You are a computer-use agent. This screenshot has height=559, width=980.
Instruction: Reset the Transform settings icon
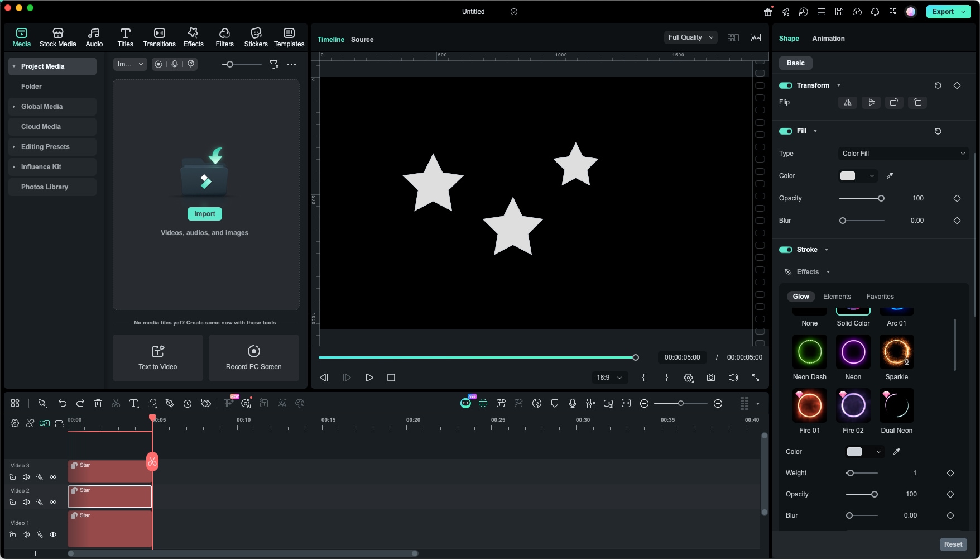tap(938, 85)
